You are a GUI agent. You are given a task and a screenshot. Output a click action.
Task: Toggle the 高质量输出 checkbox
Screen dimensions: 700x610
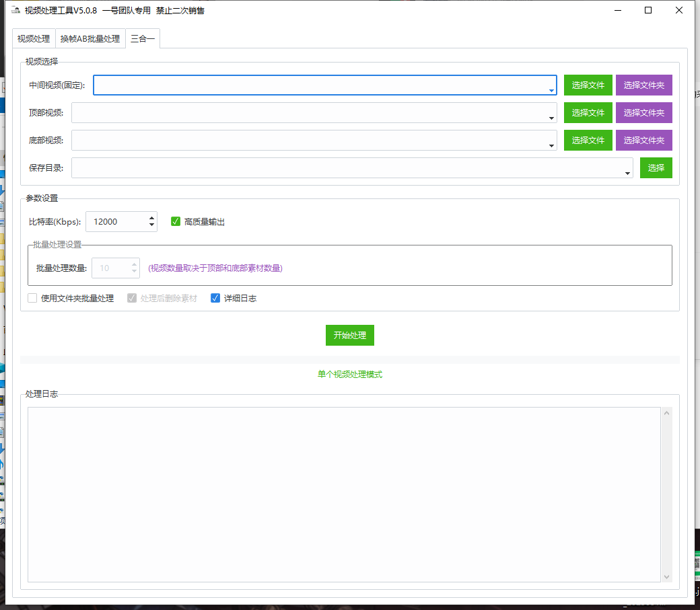176,221
